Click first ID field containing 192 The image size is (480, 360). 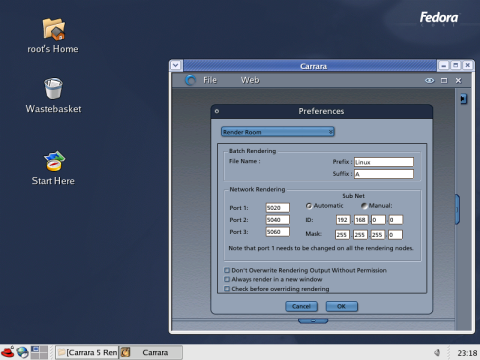pyautogui.click(x=343, y=220)
